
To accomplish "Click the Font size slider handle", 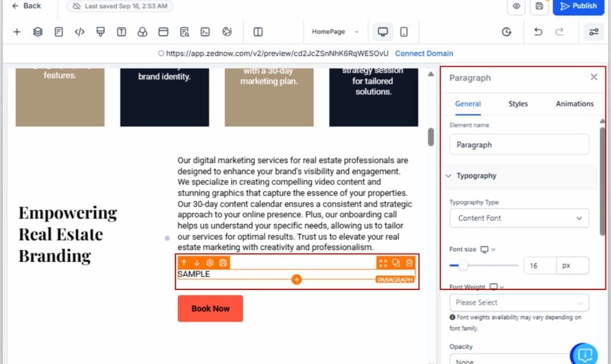I will (x=462, y=266).
